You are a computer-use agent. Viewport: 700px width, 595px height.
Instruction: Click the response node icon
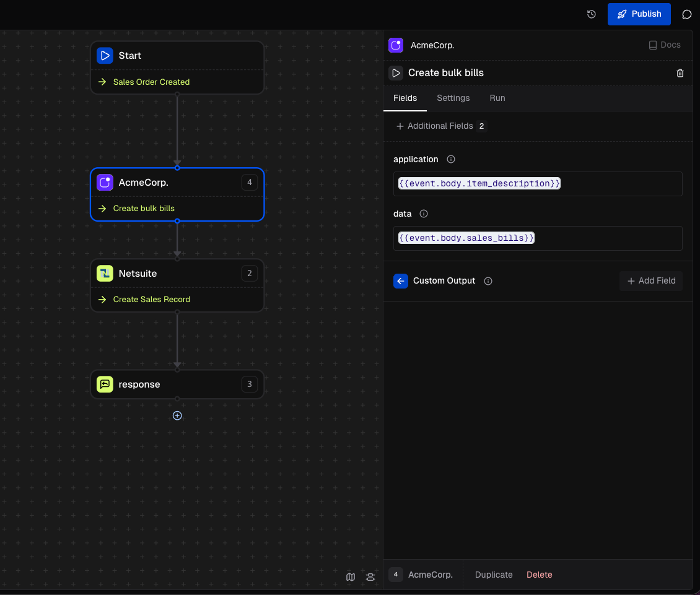(x=105, y=384)
